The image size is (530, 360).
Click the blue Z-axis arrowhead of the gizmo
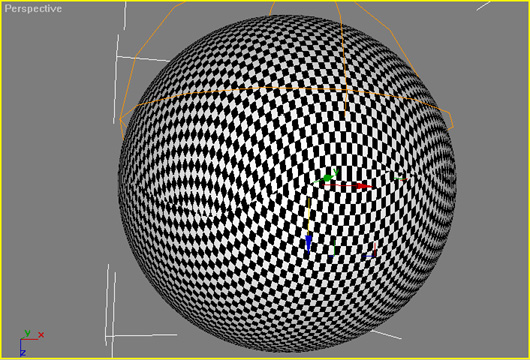(x=308, y=244)
